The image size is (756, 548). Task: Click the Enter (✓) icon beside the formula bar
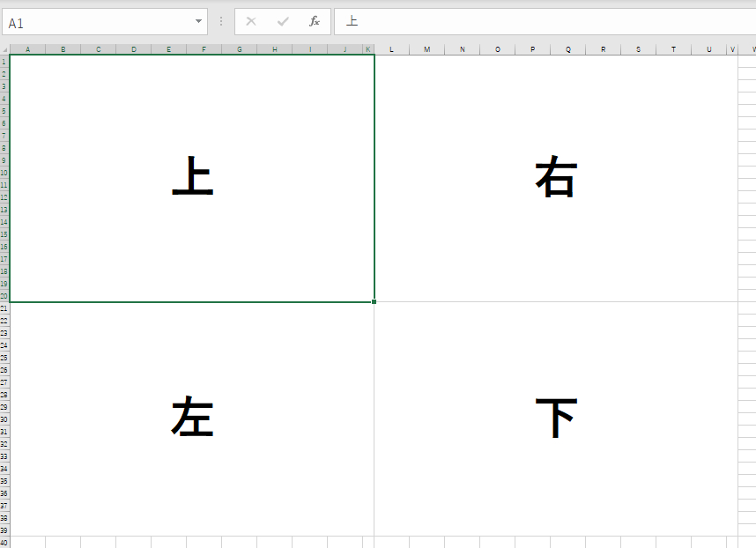pyautogui.click(x=283, y=21)
